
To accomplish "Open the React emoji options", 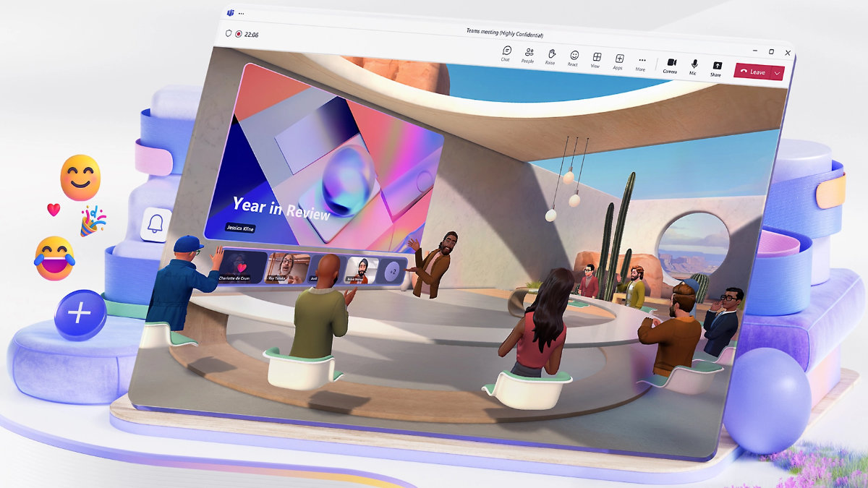I will (574, 58).
